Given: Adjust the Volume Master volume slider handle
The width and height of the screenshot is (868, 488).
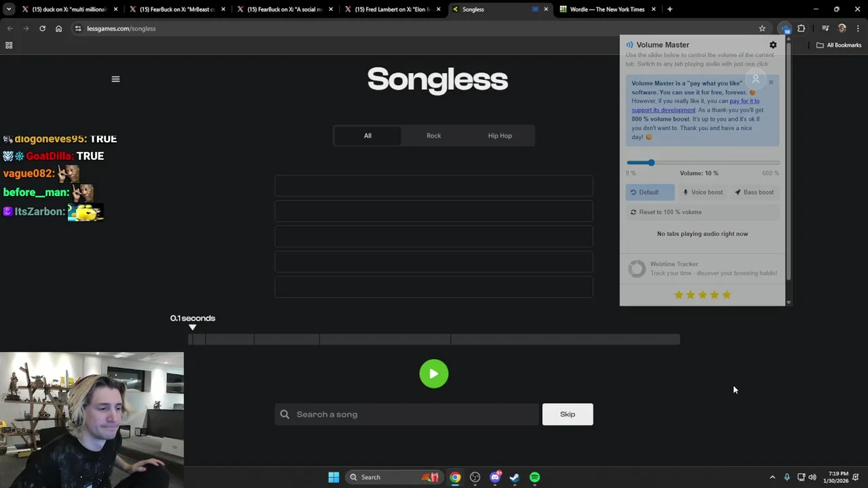Looking at the screenshot, I should [651, 163].
